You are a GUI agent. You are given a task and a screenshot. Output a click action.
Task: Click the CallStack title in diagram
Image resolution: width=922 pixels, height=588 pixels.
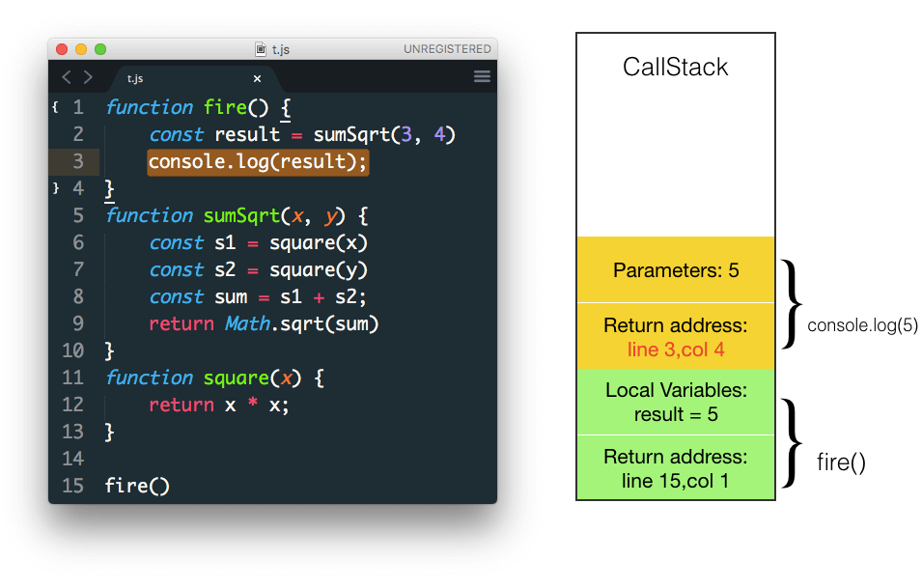(675, 67)
